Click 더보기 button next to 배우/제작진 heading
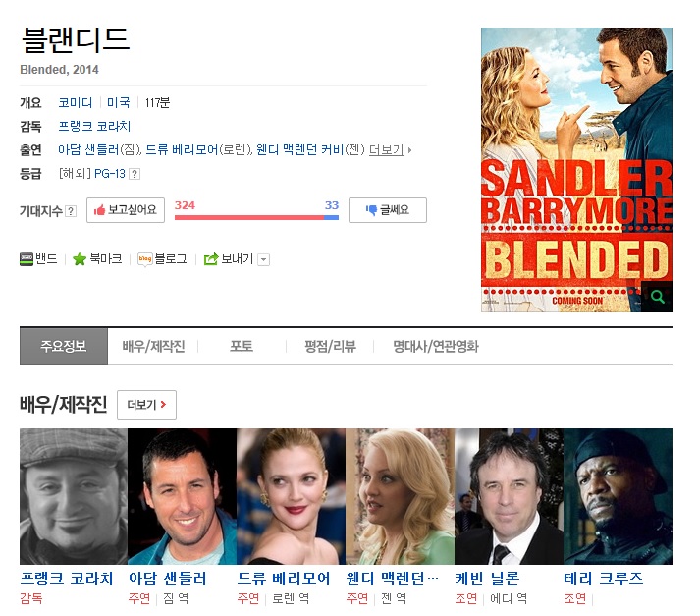Viewport: 700px width, 616px height. point(146,405)
